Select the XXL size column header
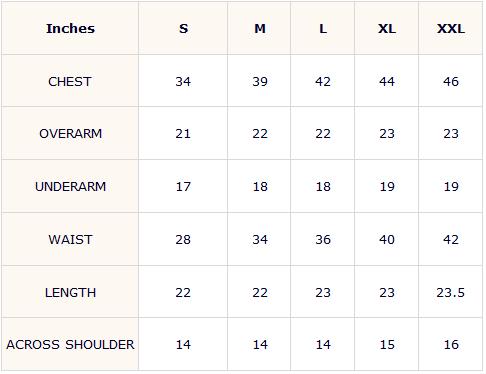 [451, 29]
